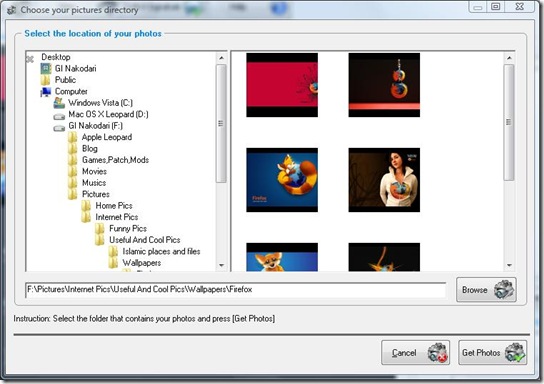Select the bottom-row dark orange streak thumbnail
Viewport: 544px width, 384px height.
pos(384,257)
